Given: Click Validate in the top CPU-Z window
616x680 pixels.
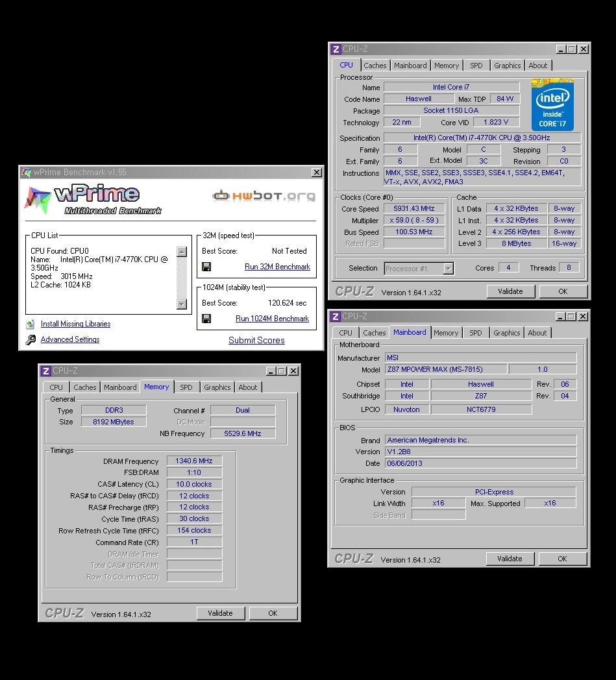Looking at the screenshot, I should click(510, 291).
